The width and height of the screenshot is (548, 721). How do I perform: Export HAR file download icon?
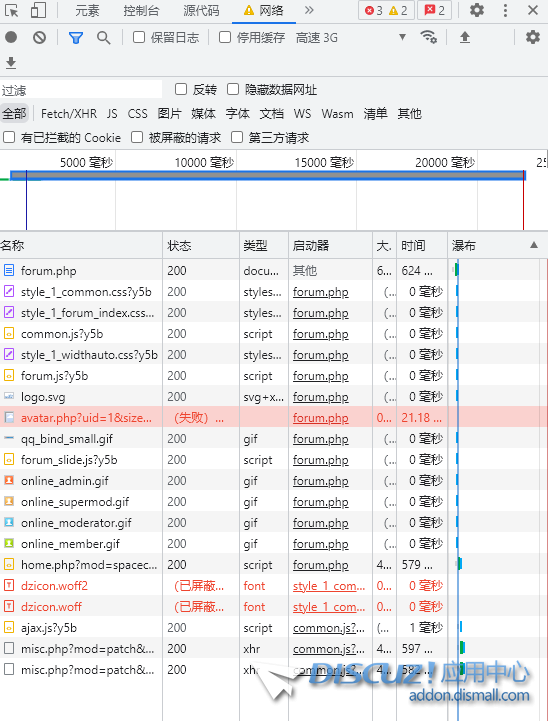(11, 63)
